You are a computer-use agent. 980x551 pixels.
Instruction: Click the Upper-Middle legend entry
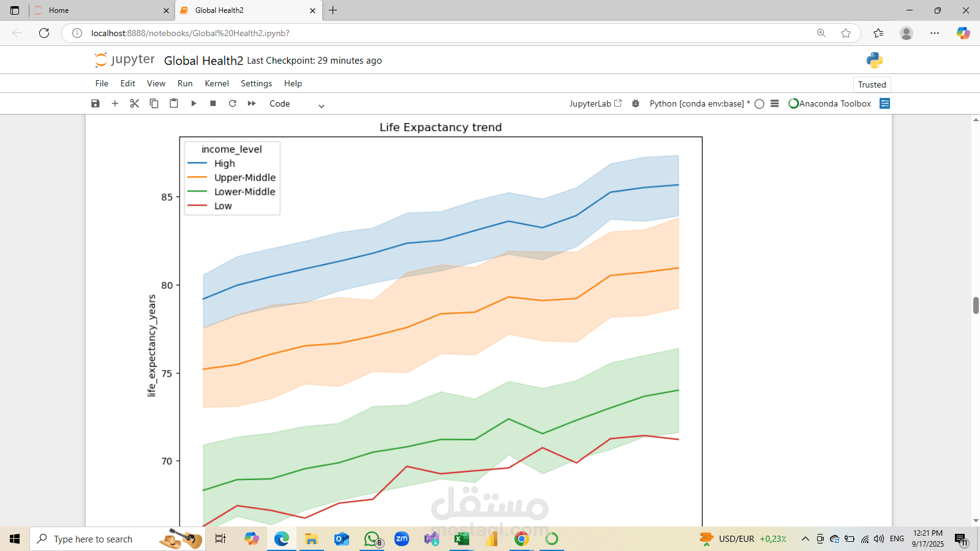[x=232, y=178]
